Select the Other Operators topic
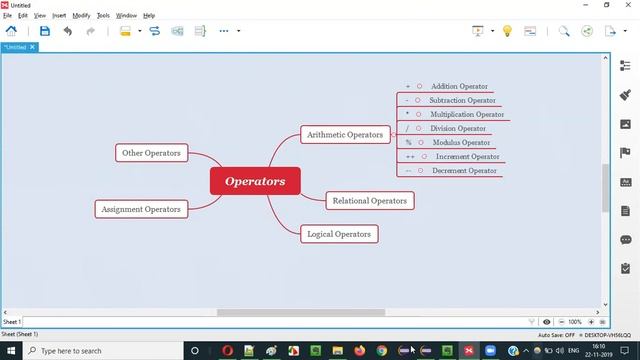 coord(151,153)
